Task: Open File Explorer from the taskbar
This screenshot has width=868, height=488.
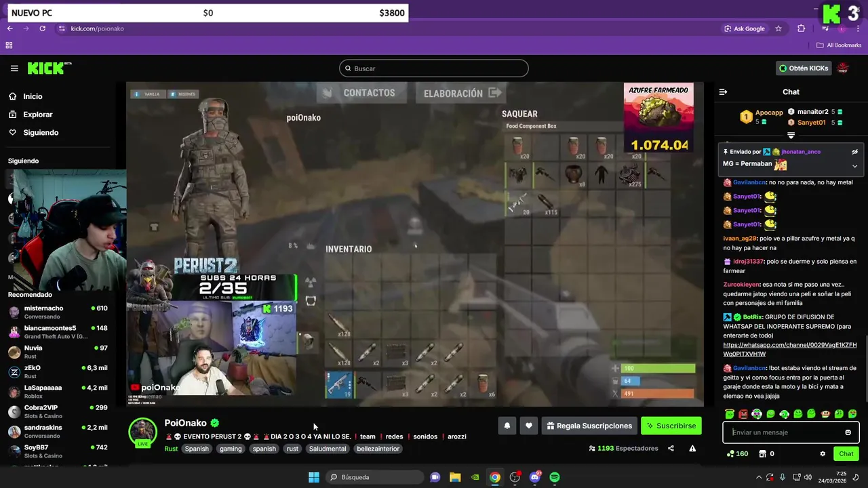Action: pyautogui.click(x=455, y=477)
